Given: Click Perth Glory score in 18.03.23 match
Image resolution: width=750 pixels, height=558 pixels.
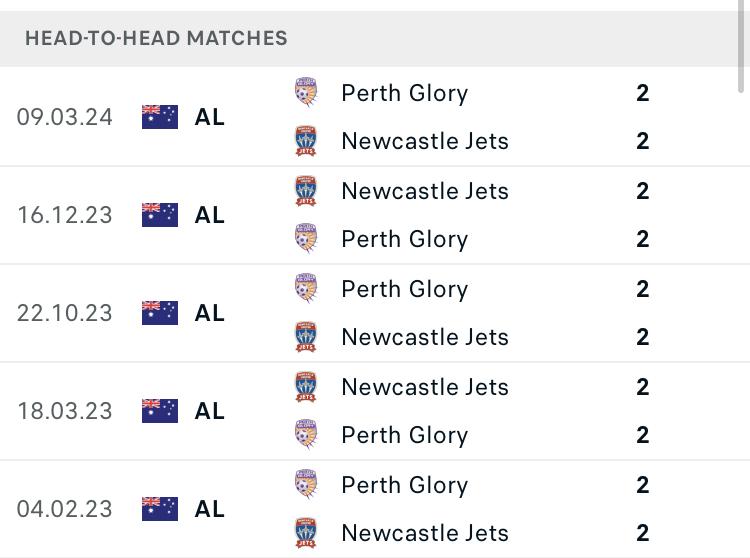Looking at the screenshot, I should click(642, 435).
